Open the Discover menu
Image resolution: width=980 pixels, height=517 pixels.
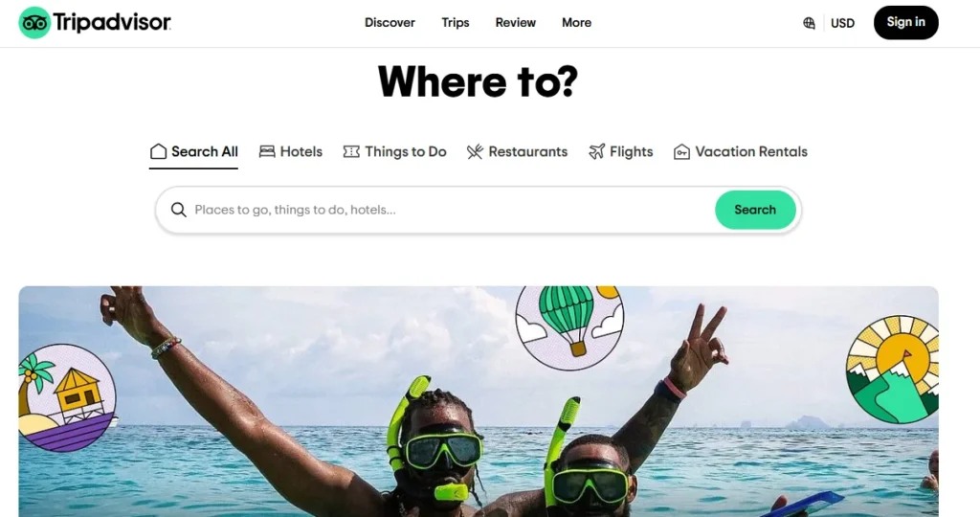[390, 23]
